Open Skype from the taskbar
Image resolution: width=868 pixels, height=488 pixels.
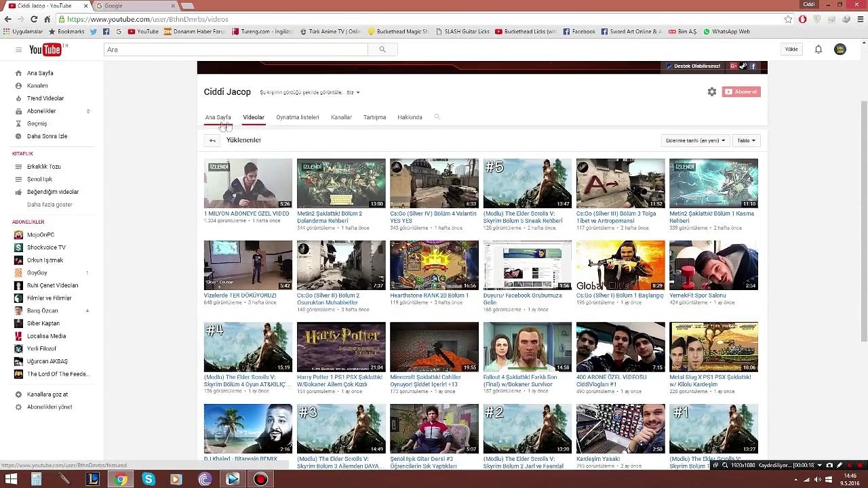(x=149, y=479)
